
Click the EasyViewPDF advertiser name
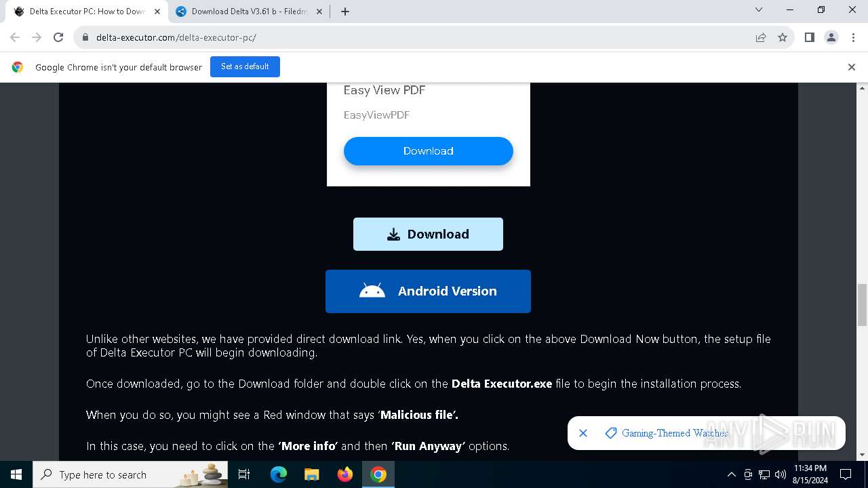[x=376, y=115]
